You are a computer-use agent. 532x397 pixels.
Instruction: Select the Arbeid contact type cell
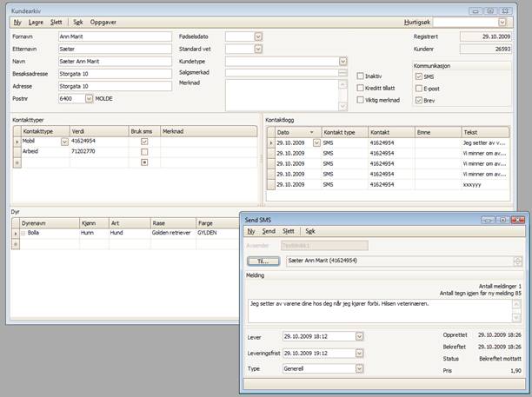point(45,151)
